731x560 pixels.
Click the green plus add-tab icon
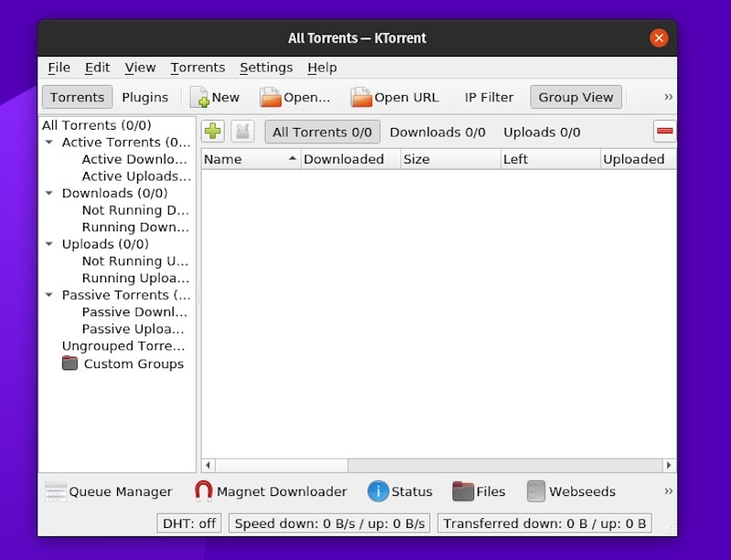coord(213,132)
